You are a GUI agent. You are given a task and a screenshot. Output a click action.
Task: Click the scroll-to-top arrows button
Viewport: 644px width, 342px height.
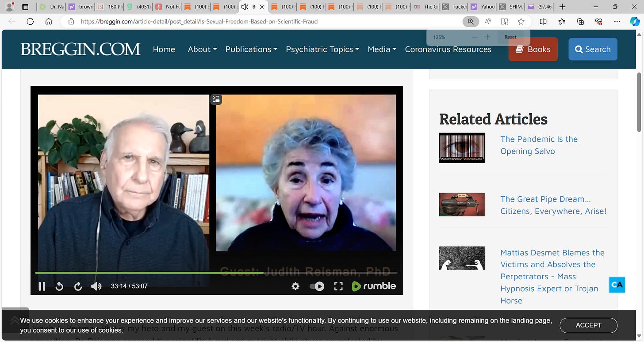click(x=15, y=321)
